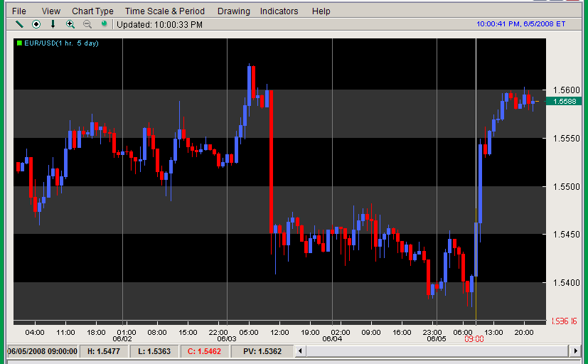Click the 1.5588 current price tag
588x364 pixels.
[x=565, y=102]
